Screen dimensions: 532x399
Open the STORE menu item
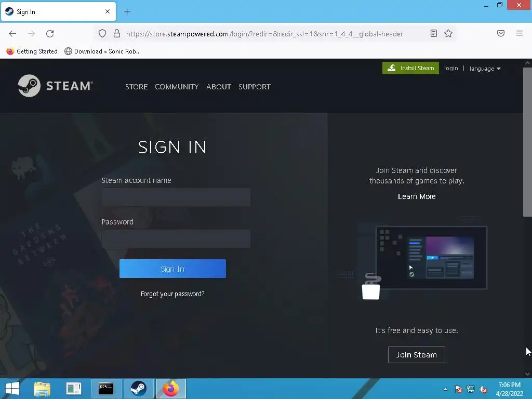(x=137, y=87)
